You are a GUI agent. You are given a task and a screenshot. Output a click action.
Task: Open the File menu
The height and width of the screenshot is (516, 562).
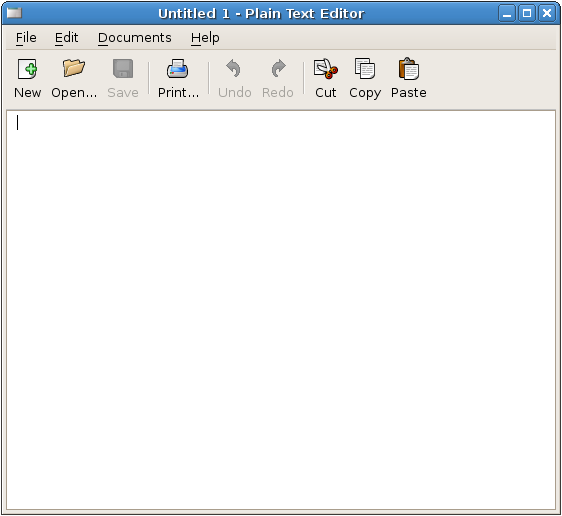coord(26,38)
